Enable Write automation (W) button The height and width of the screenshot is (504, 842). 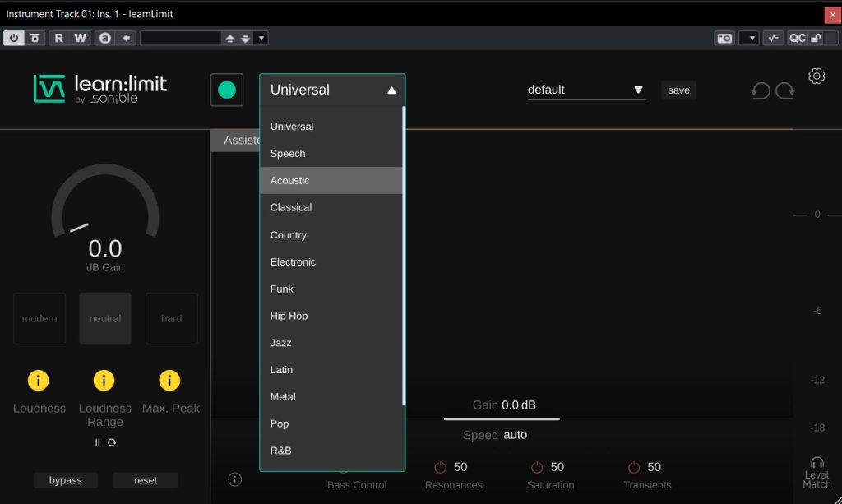(x=80, y=38)
